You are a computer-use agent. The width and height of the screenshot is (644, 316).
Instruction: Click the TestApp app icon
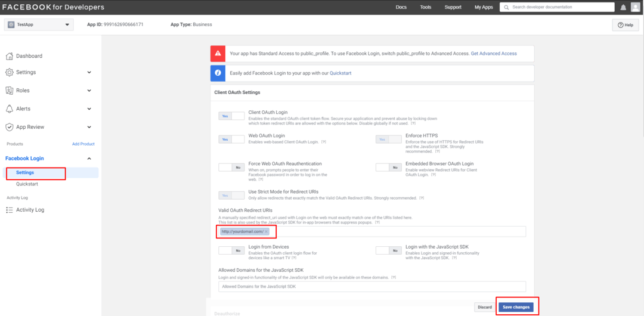[11, 24]
